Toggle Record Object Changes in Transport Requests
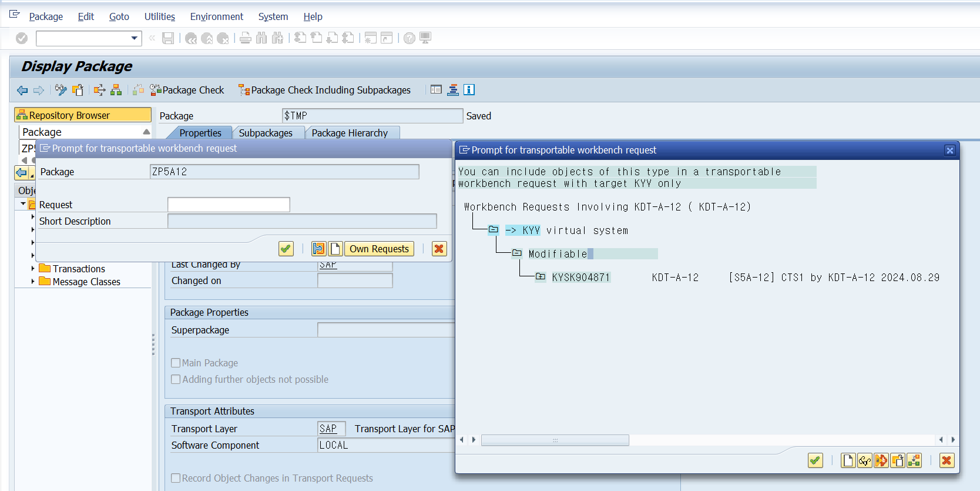980x491 pixels. (x=176, y=478)
